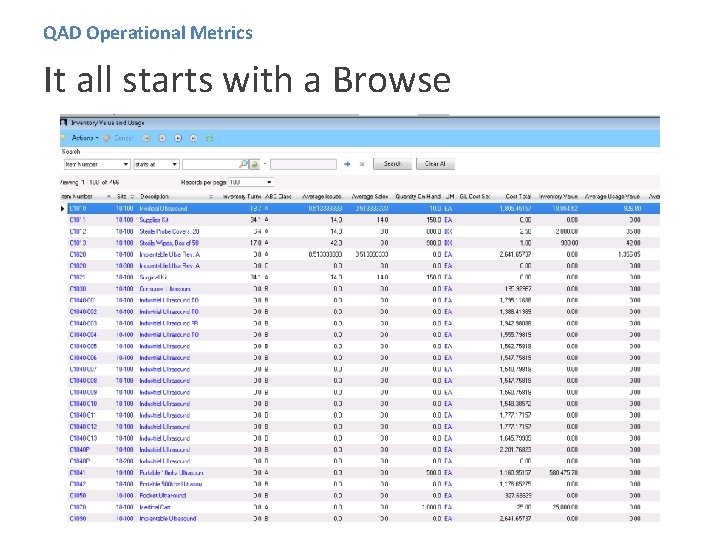This screenshot has width=720, height=540.
Task: Click 'Sterile Probe Covers, 20' description
Action: coord(169,231)
